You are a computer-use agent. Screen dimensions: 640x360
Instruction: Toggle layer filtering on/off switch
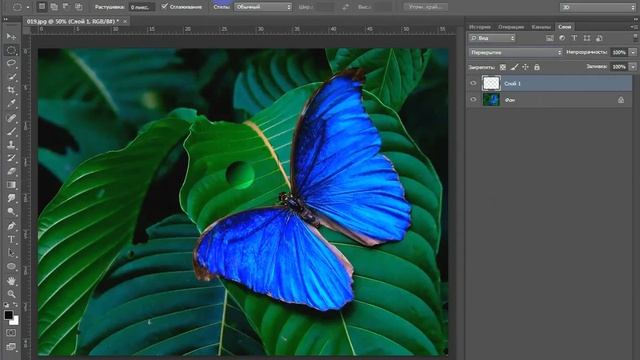(x=636, y=38)
